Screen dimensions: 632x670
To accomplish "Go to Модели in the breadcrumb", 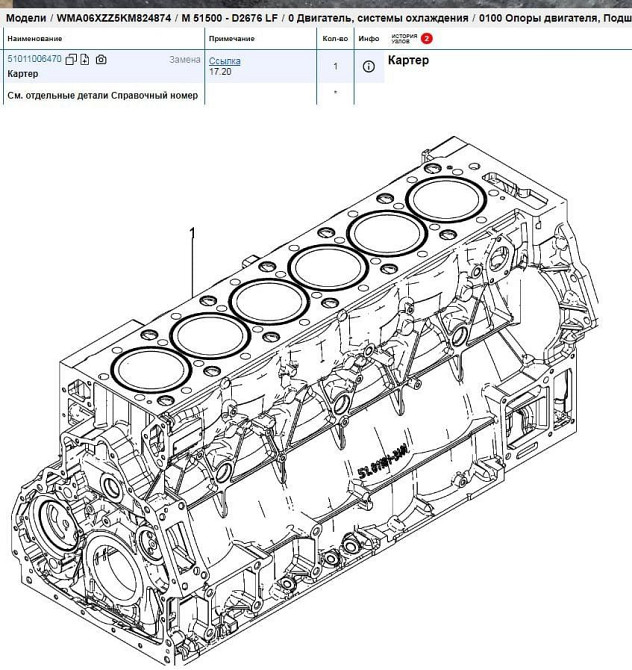I will point(27,18).
